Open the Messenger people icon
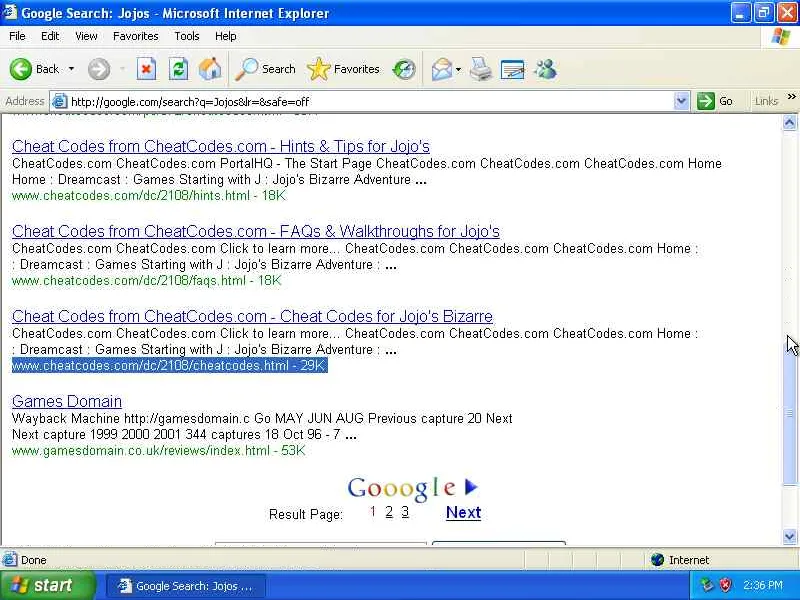Image resolution: width=800 pixels, height=600 pixels. pos(545,69)
